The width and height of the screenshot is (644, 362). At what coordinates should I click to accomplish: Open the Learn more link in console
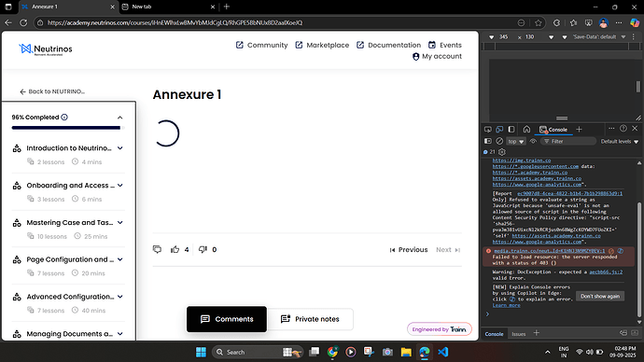pos(506,305)
